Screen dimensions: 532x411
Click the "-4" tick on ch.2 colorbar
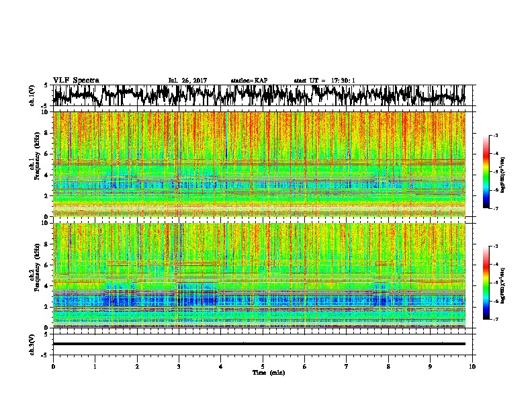tap(496, 265)
